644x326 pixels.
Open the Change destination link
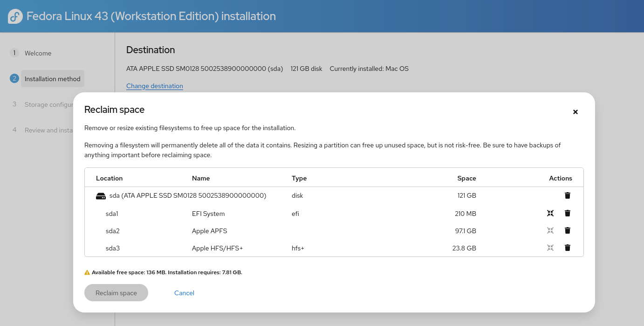point(155,86)
